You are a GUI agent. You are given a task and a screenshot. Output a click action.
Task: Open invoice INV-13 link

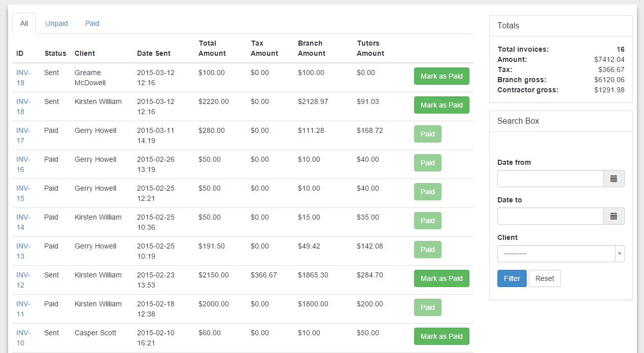tap(23, 251)
